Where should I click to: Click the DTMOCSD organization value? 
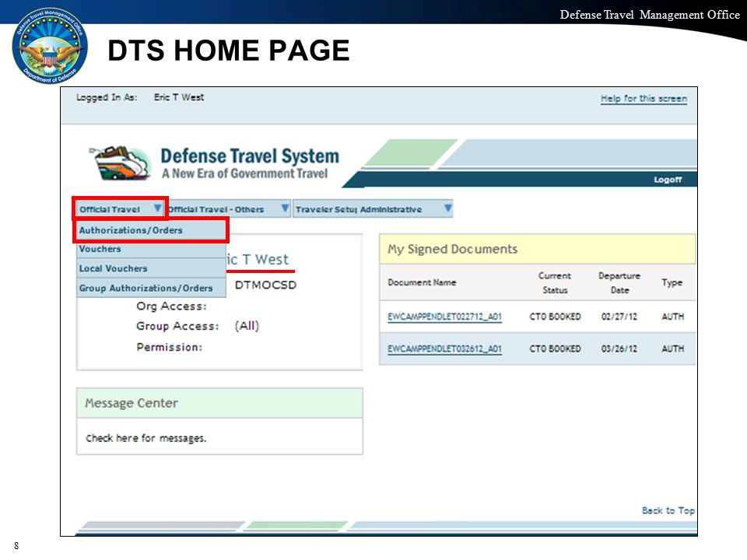coord(266,285)
